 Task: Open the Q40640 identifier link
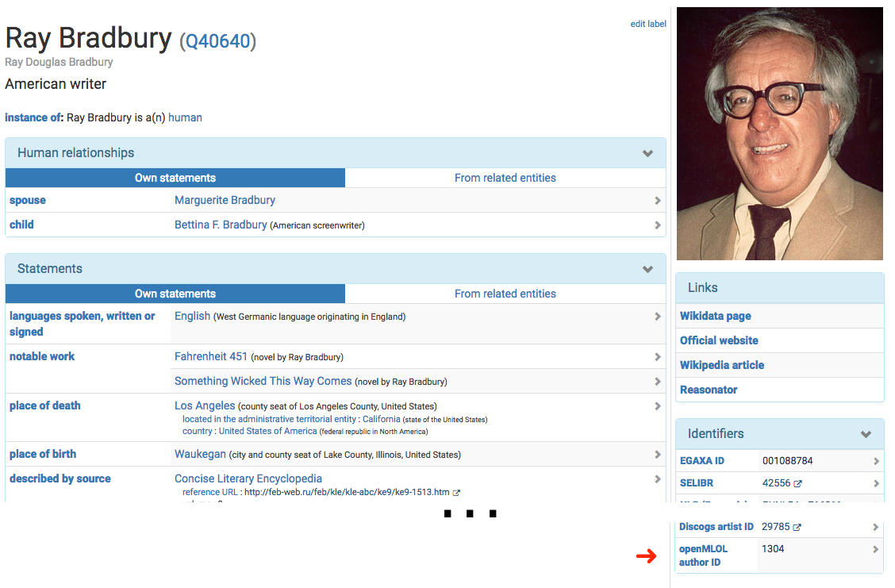217,41
